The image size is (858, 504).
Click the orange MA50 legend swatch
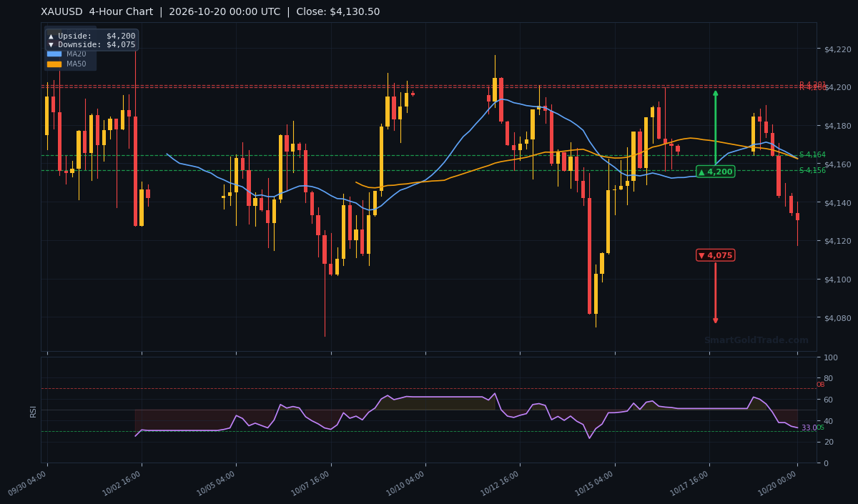coord(54,64)
